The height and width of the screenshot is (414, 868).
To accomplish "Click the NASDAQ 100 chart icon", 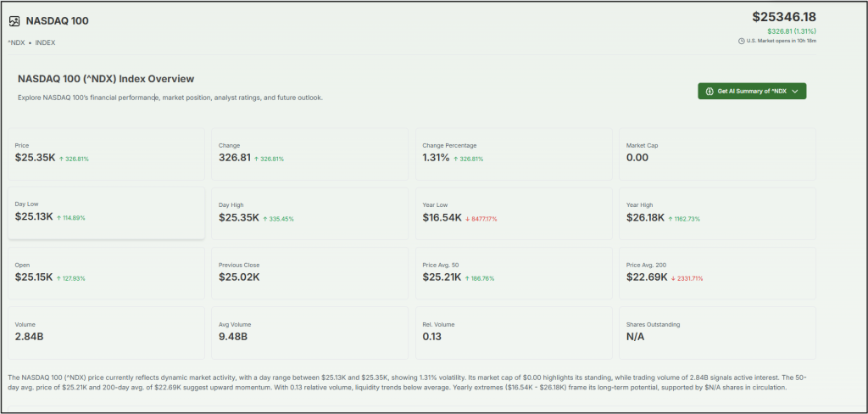I will [x=15, y=20].
